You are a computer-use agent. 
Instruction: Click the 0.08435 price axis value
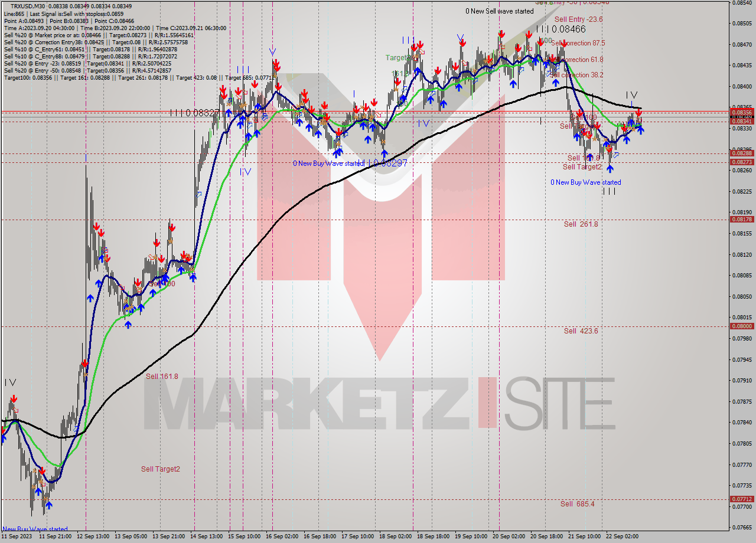(x=742, y=66)
